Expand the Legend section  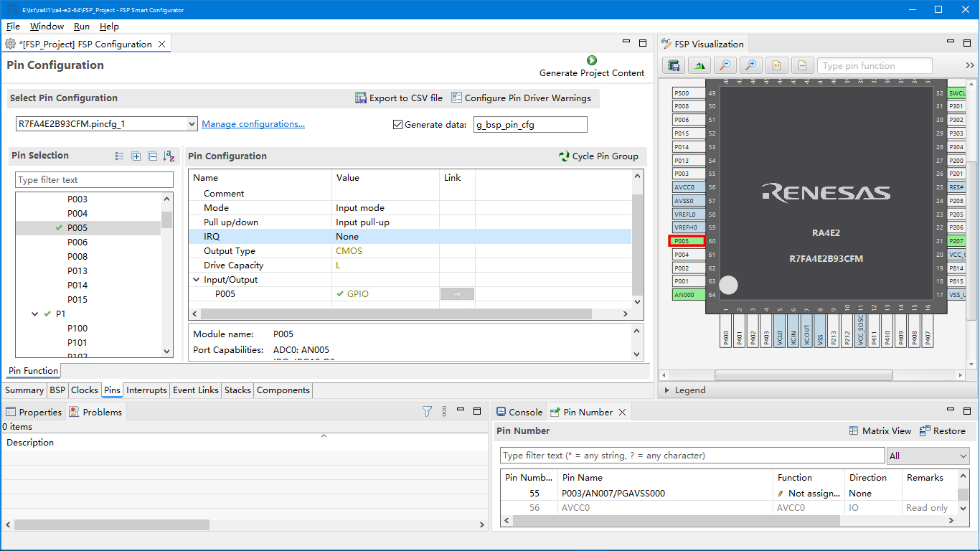(667, 390)
